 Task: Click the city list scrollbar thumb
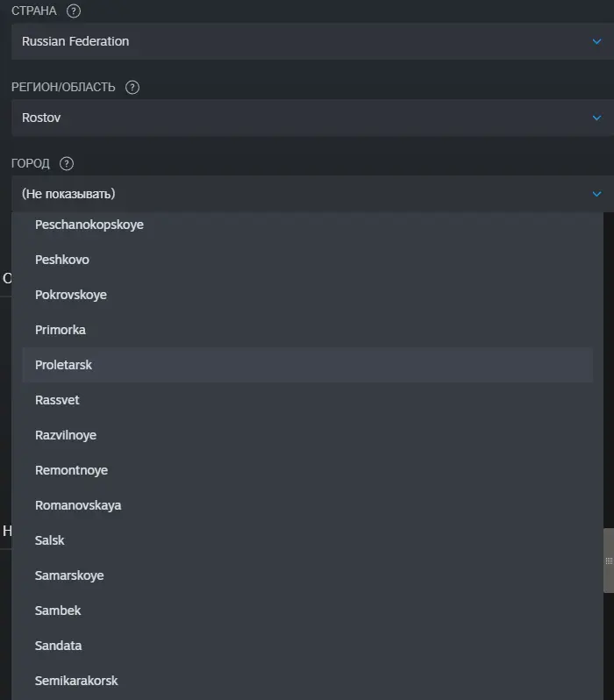click(x=609, y=561)
